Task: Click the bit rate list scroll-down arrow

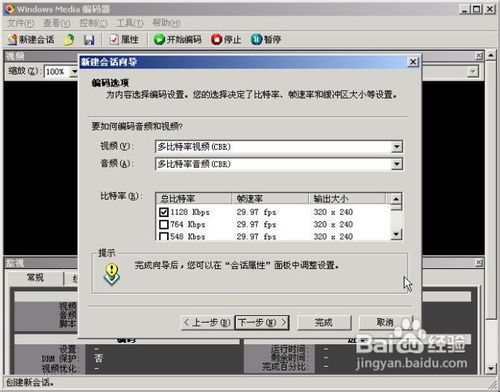Action: [396, 234]
